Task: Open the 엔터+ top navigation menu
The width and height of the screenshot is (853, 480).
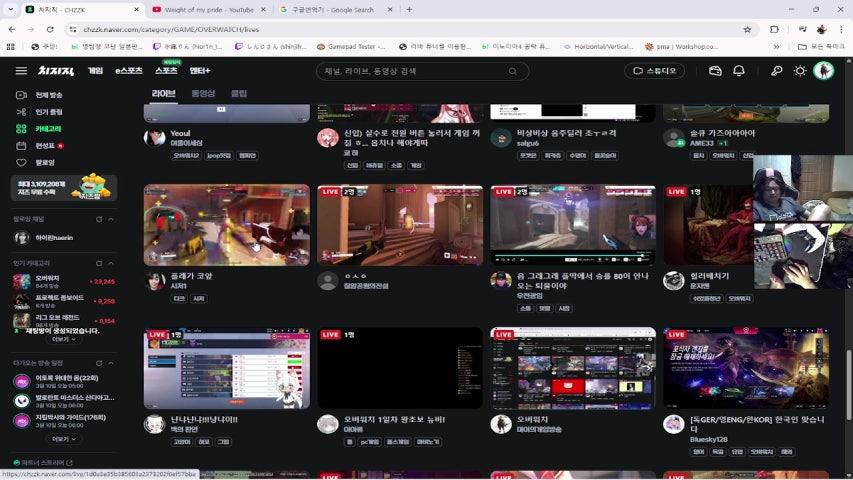Action: point(200,71)
